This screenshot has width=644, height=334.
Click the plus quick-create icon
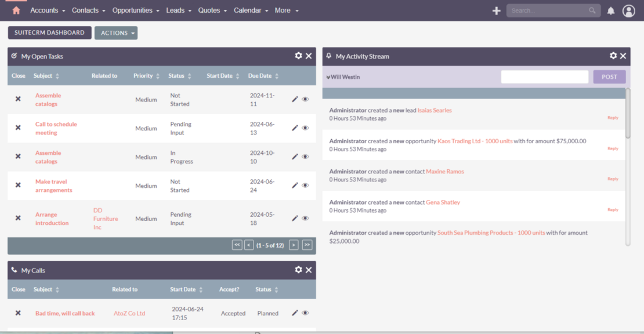click(x=496, y=10)
